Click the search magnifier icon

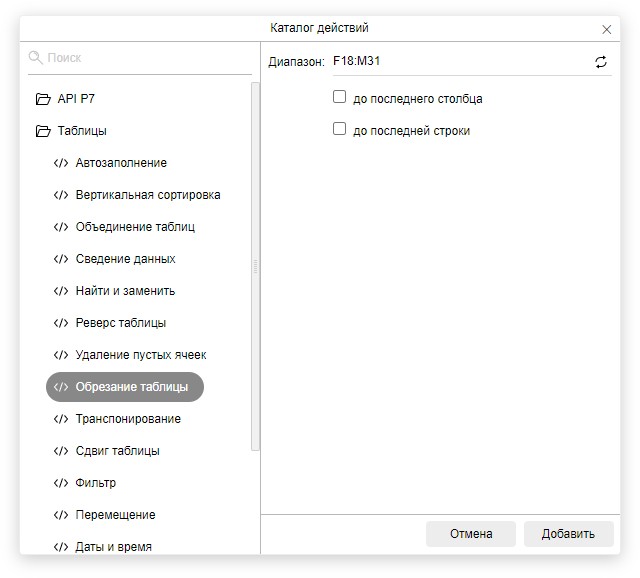click(36, 58)
